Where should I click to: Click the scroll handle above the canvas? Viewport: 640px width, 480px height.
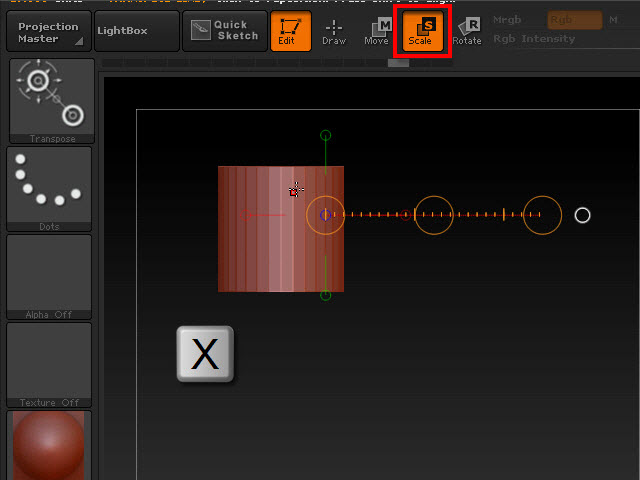pyautogui.click(x=398, y=63)
